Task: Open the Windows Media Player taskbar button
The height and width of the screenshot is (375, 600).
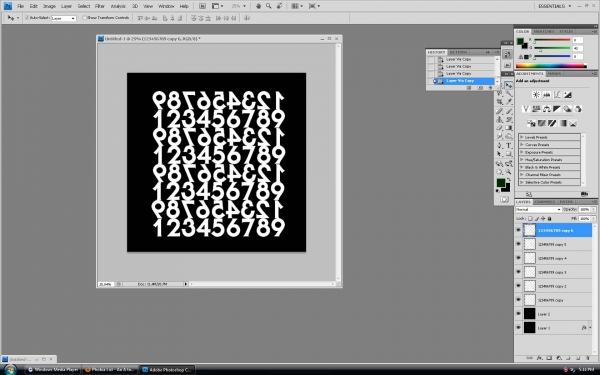Action: pos(53,370)
